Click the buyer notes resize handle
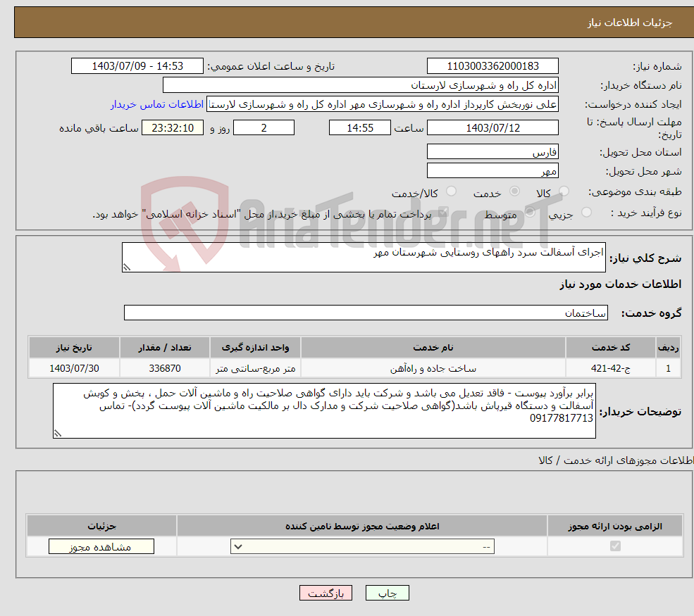Screen dimensions: 694x616 click(58, 434)
